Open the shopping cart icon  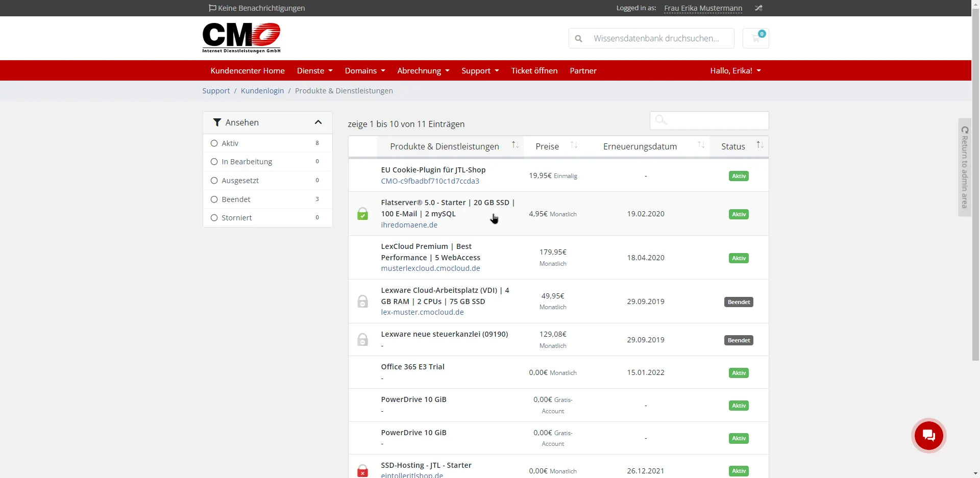[x=756, y=38]
